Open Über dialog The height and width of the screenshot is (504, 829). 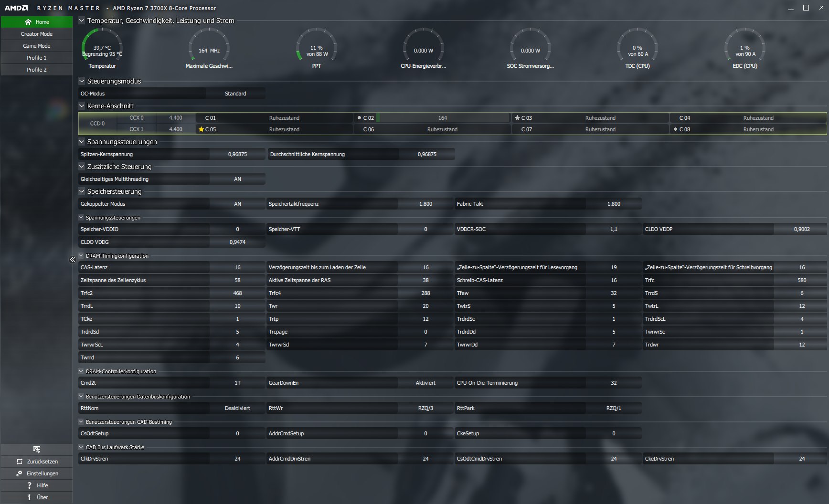pyautogui.click(x=37, y=497)
